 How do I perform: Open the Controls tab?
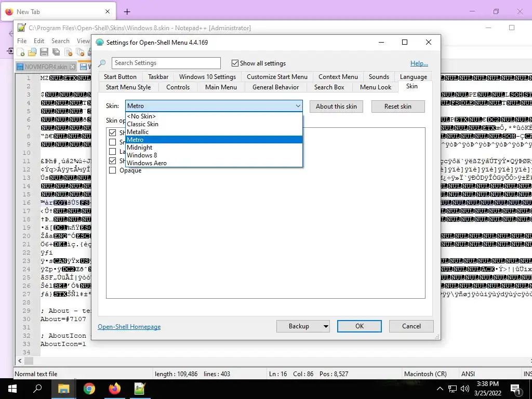coord(178,87)
